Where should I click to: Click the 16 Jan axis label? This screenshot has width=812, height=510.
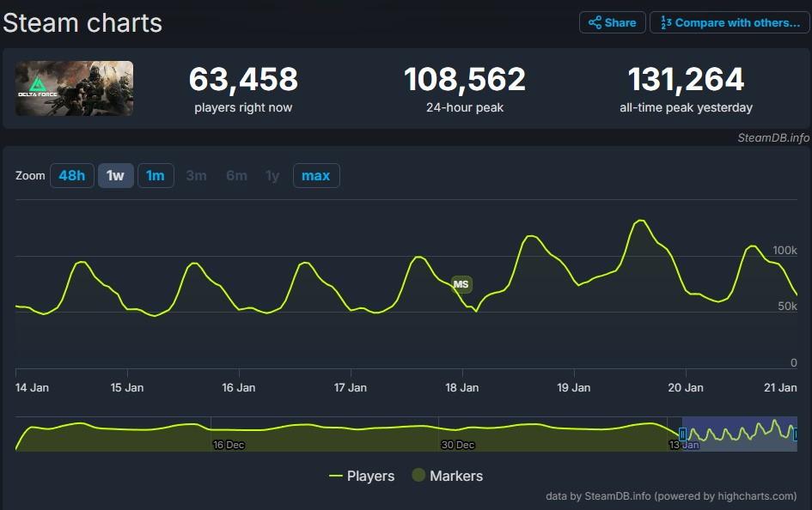[239, 387]
